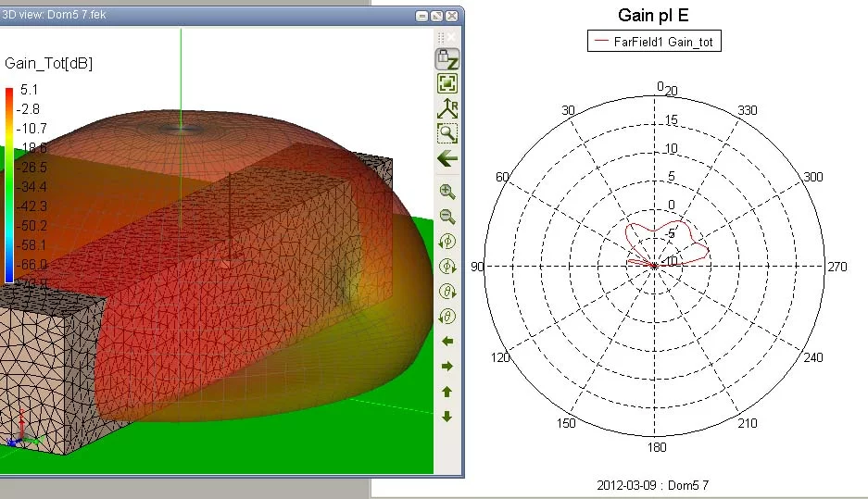868x499 pixels.
Task: Click the FarField1 Gain_tot legend entry
Action: 654,41
